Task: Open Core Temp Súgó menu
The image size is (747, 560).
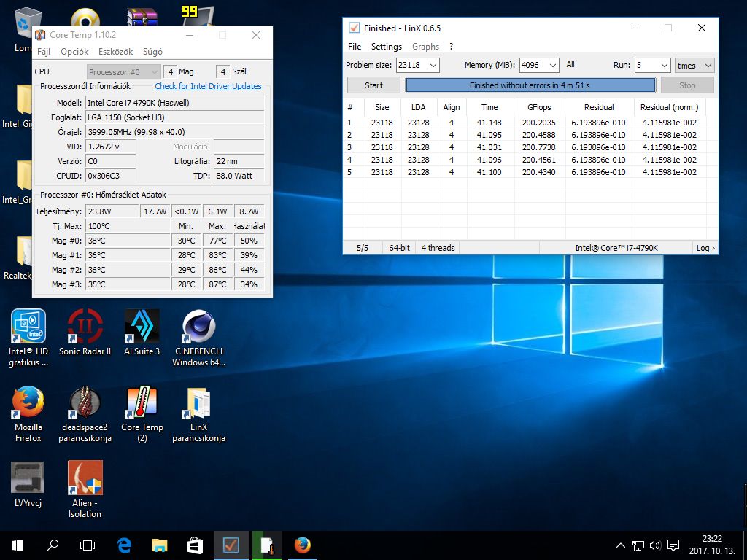Action: pos(152,52)
